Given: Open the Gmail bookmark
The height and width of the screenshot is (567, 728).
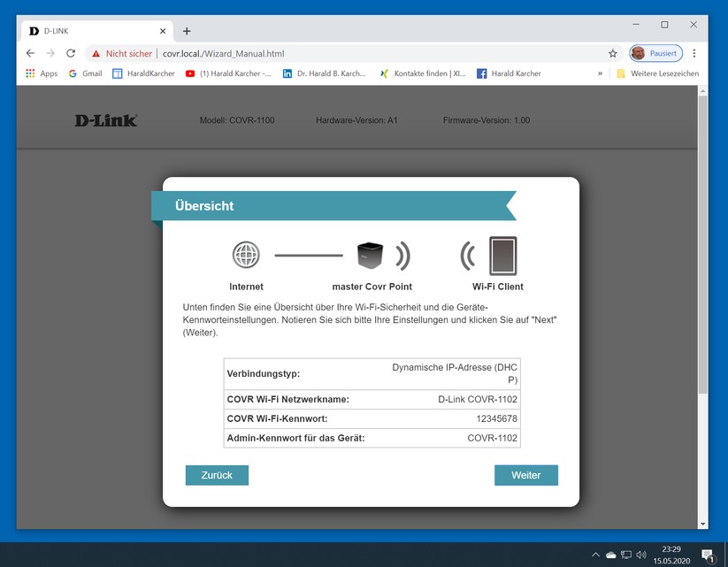Looking at the screenshot, I should click(x=85, y=73).
